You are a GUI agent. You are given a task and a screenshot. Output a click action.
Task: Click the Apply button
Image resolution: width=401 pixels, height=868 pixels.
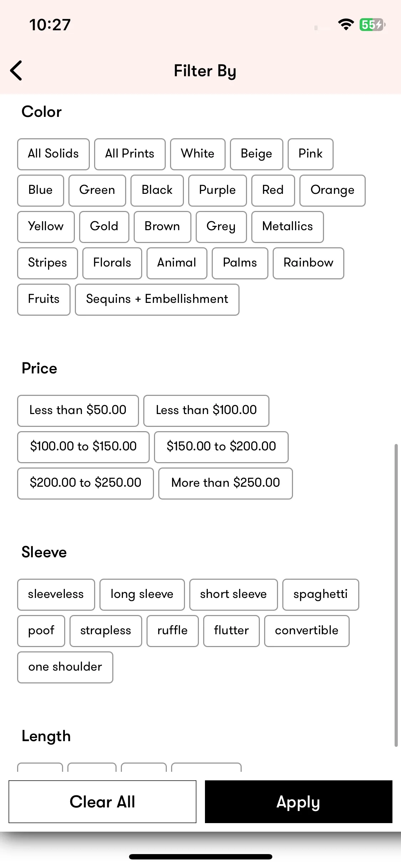299,802
